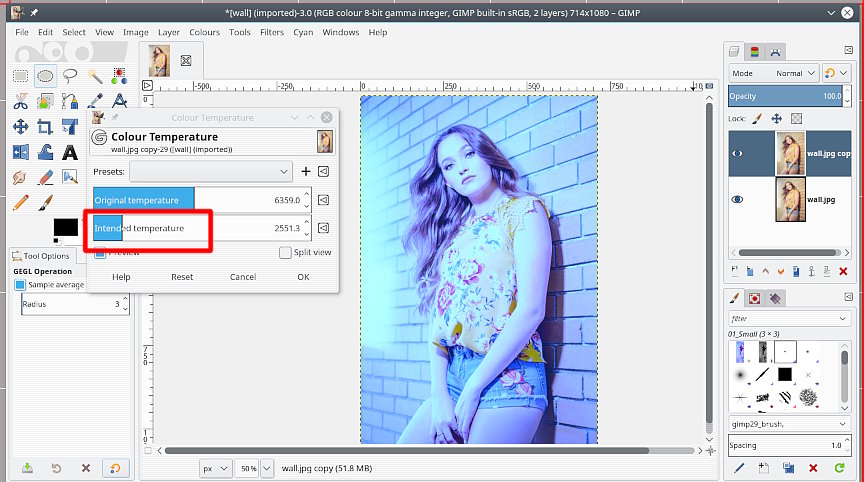Select the Pencil tool
864x482 pixels.
20,204
